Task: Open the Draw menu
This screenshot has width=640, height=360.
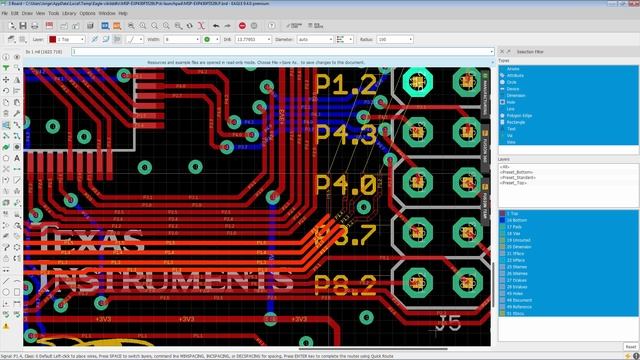Action: 27,13
